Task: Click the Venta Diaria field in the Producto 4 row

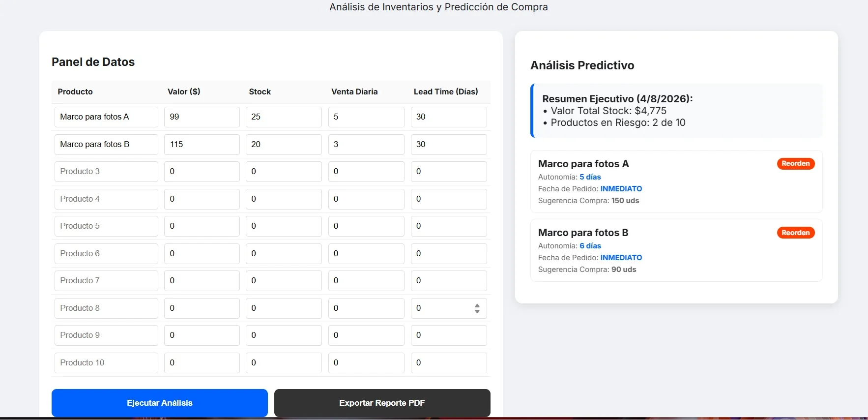Action: [x=366, y=199]
